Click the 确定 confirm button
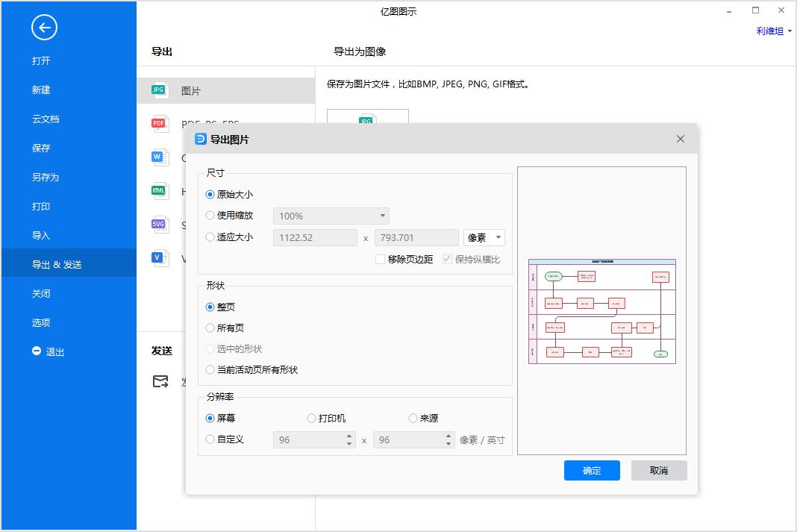Image resolution: width=797 pixels, height=532 pixels. [592, 470]
